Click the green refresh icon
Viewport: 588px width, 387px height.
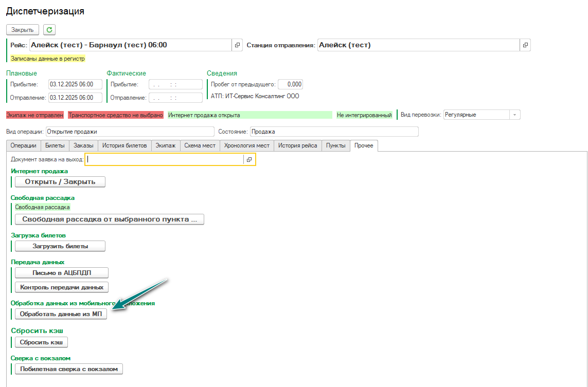pos(49,30)
